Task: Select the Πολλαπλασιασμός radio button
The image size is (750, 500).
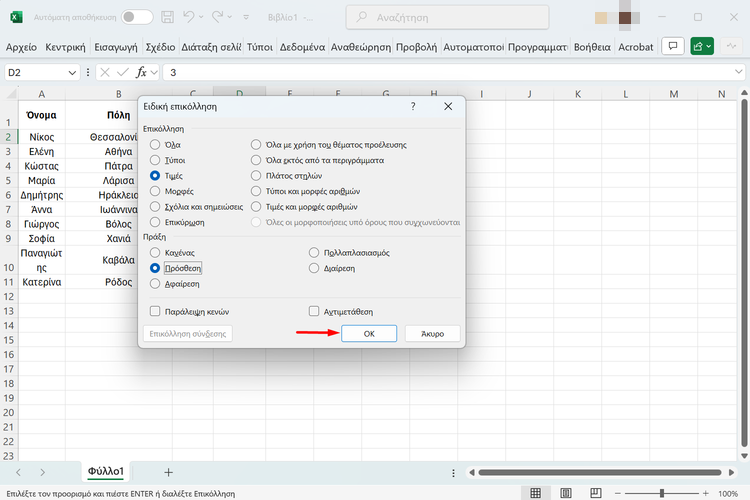Action: (x=314, y=253)
